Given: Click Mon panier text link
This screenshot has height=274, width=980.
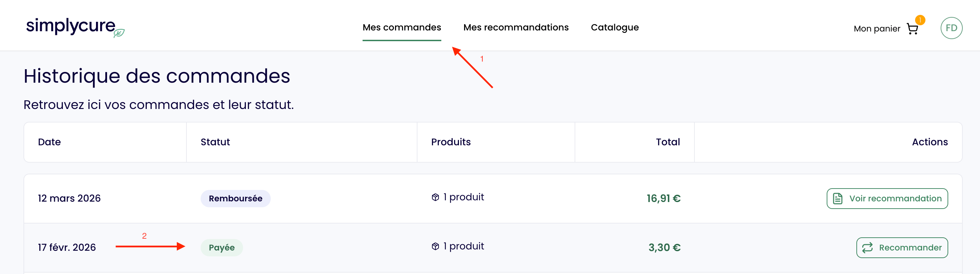Looking at the screenshot, I should [876, 28].
